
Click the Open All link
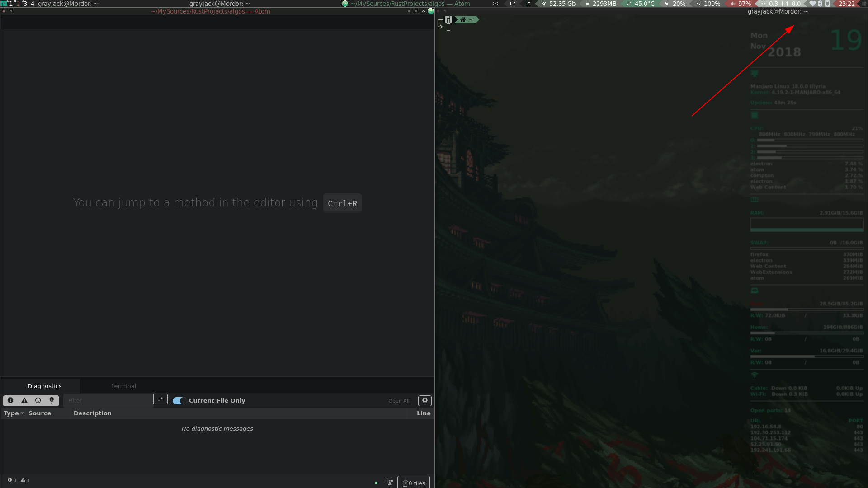[399, 401]
